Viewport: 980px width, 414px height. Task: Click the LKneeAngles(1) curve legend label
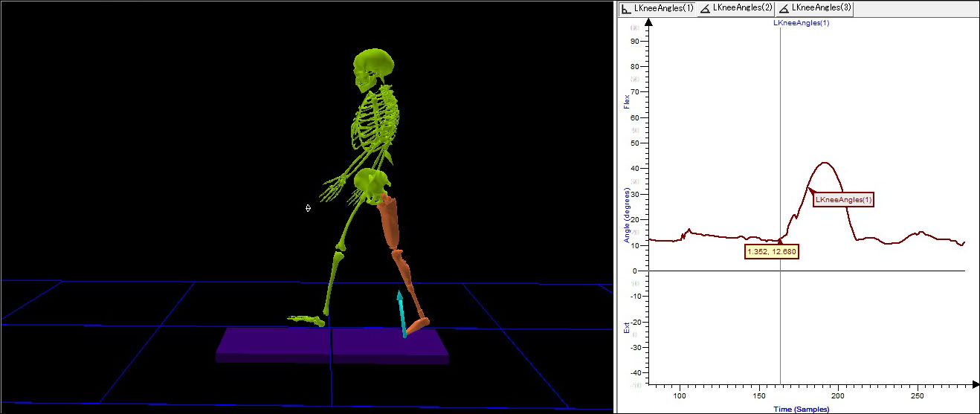[x=843, y=199]
